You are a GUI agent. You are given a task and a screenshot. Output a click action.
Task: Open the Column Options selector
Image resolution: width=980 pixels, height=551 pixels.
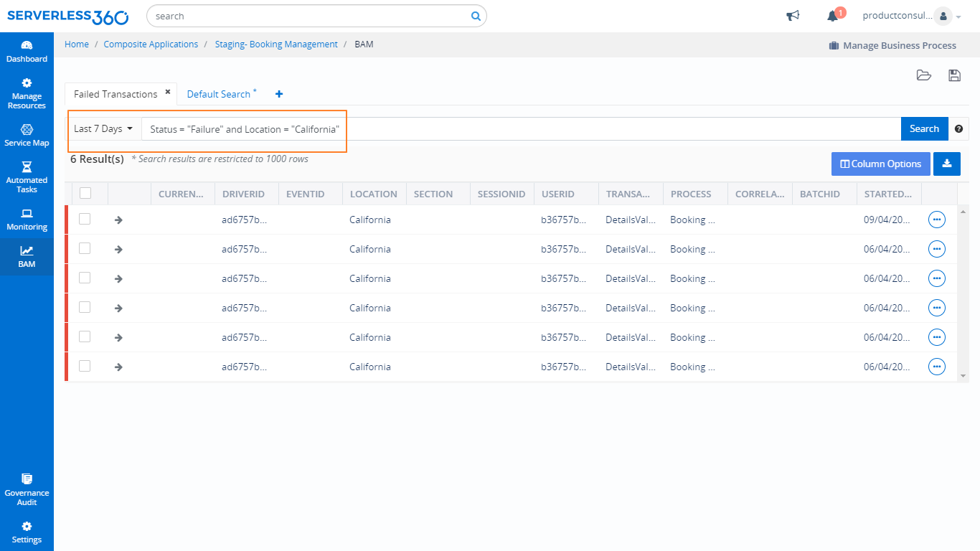click(881, 164)
